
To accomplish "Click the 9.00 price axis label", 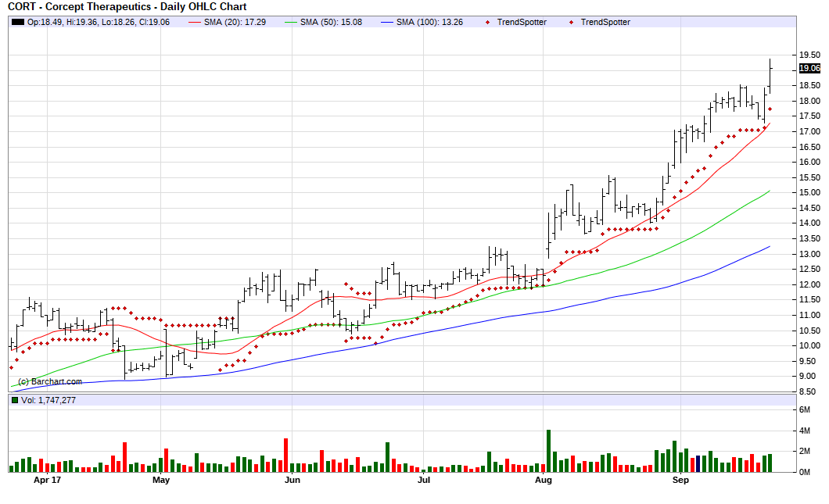I will click(807, 376).
